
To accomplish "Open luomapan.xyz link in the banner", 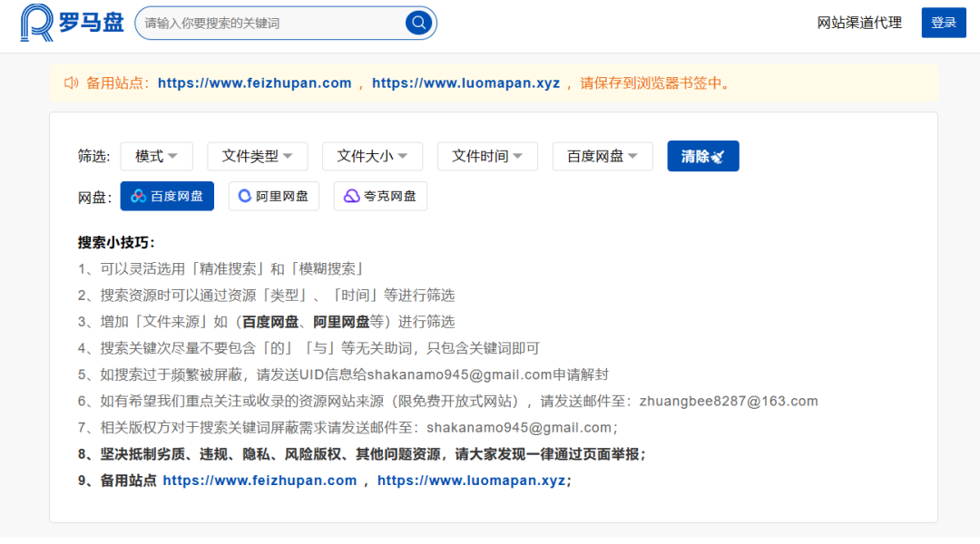I will (x=465, y=83).
